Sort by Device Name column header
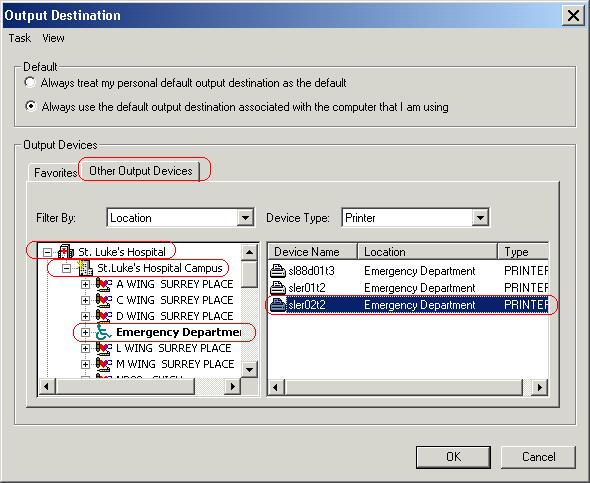590x483 pixels. (x=312, y=251)
